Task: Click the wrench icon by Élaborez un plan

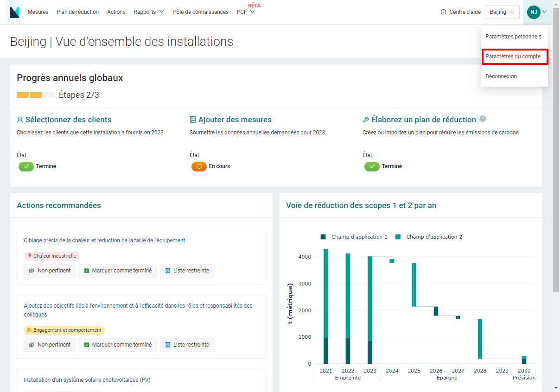Action: [x=366, y=120]
